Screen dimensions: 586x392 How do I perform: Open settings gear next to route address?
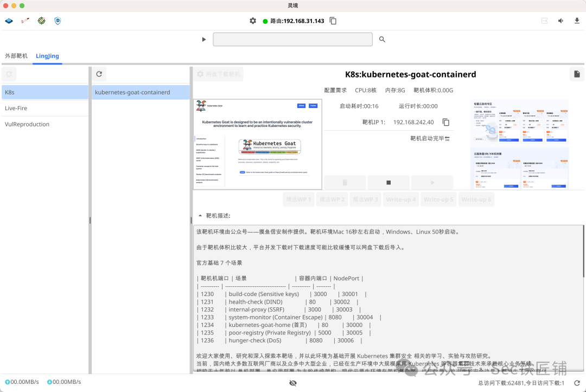[x=253, y=21]
